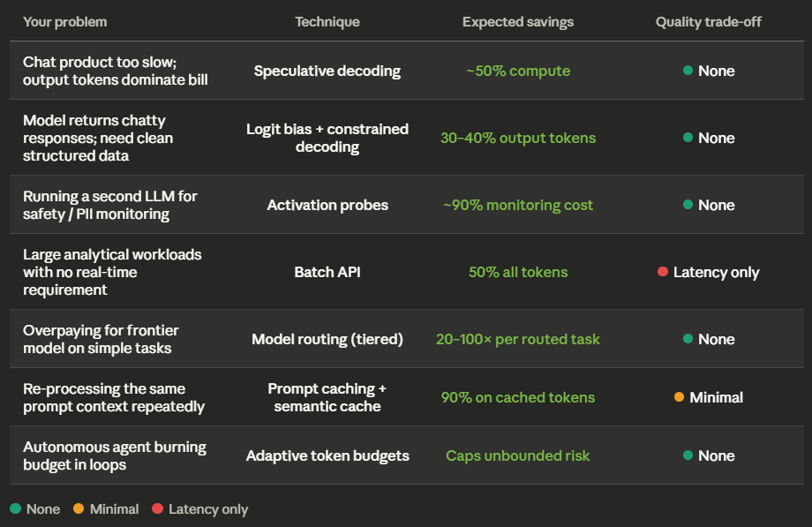Click the green dot beside Speculative decoding's None

click(x=688, y=71)
